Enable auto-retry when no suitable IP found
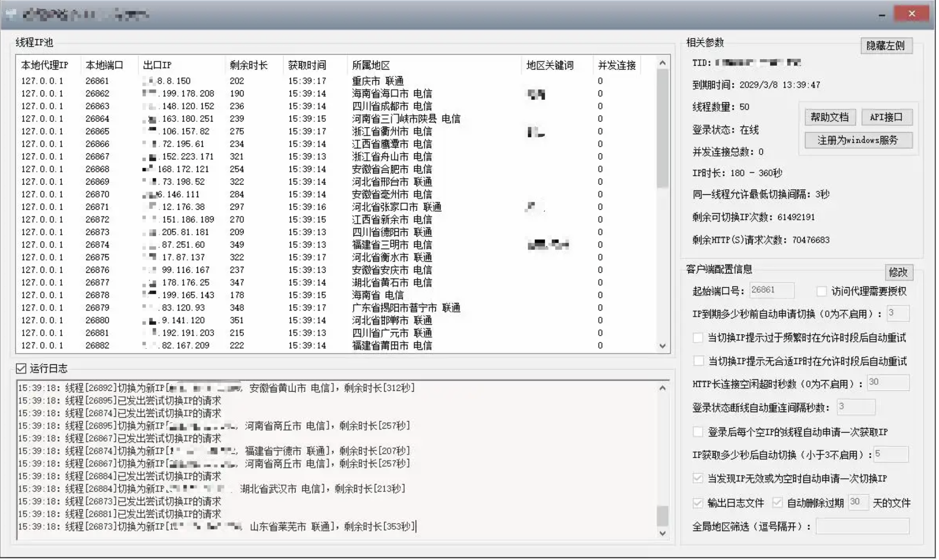 tap(698, 361)
